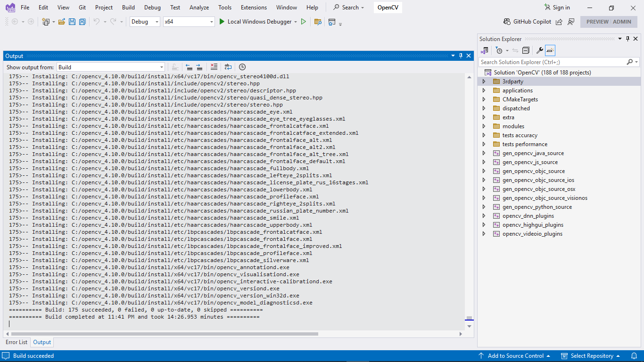The height and width of the screenshot is (362, 644).
Task: Switch to the Error List tab
Action: coord(17,342)
